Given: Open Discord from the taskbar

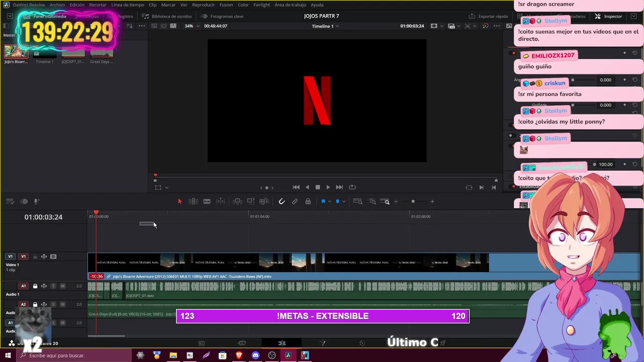Looking at the screenshot, I should (x=256, y=355).
